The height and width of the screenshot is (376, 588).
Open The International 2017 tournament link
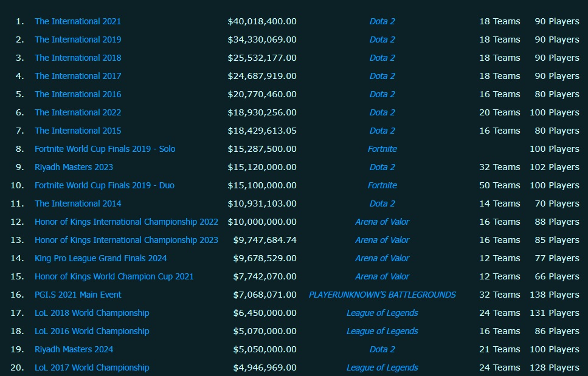pos(78,76)
